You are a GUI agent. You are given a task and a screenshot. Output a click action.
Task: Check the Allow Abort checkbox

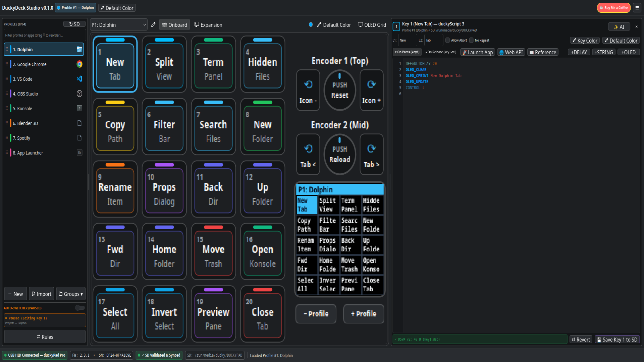[447, 40]
